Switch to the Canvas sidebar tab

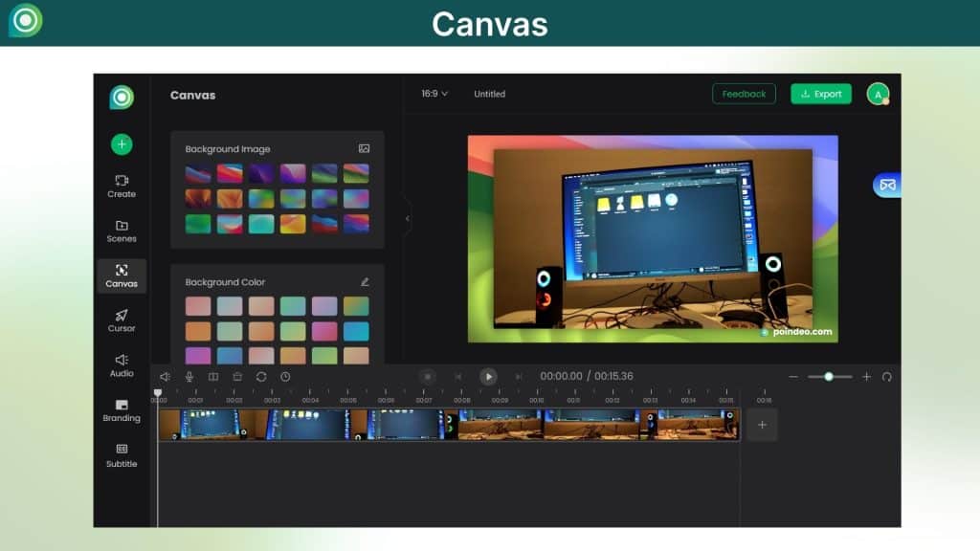(x=122, y=277)
